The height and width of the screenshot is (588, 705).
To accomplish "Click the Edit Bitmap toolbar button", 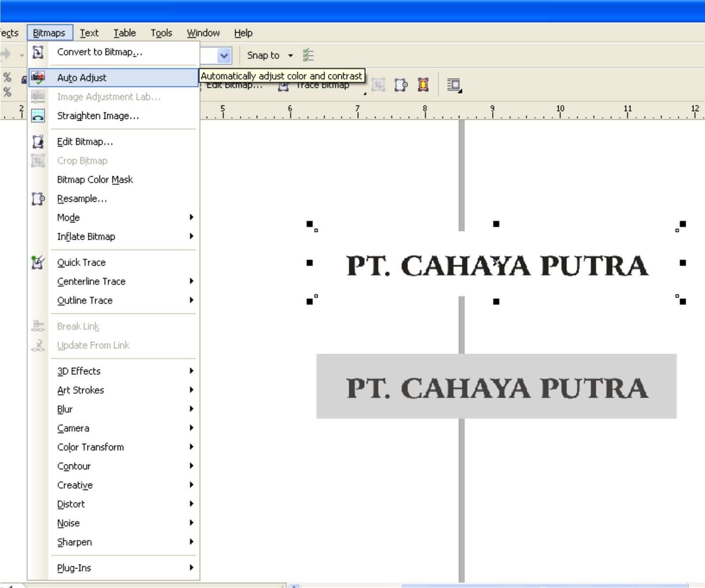I will point(234,85).
